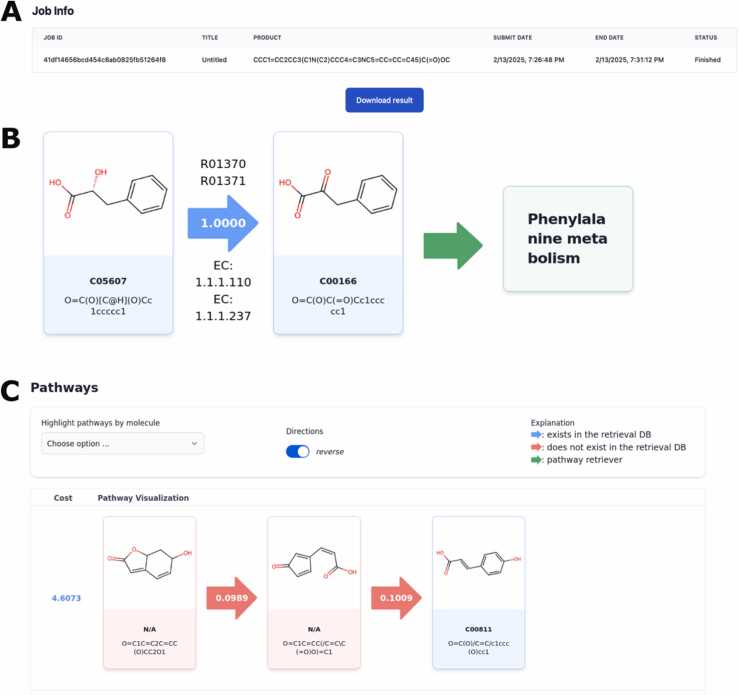
Task: Select the C00166 molecule card
Action: (x=338, y=233)
